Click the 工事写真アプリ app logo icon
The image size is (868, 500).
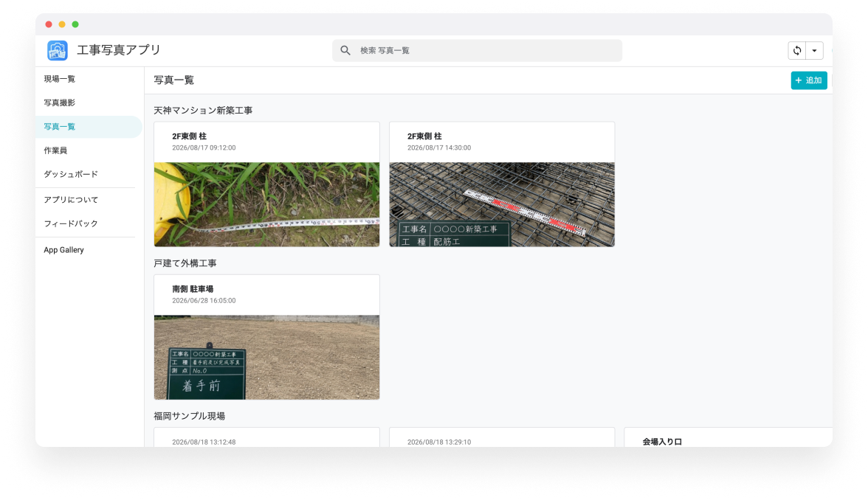tap(58, 50)
